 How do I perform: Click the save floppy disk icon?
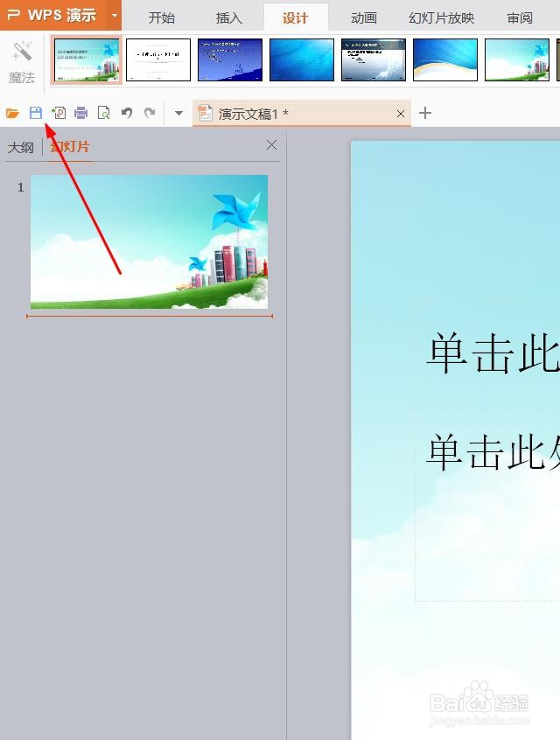point(36,113)
